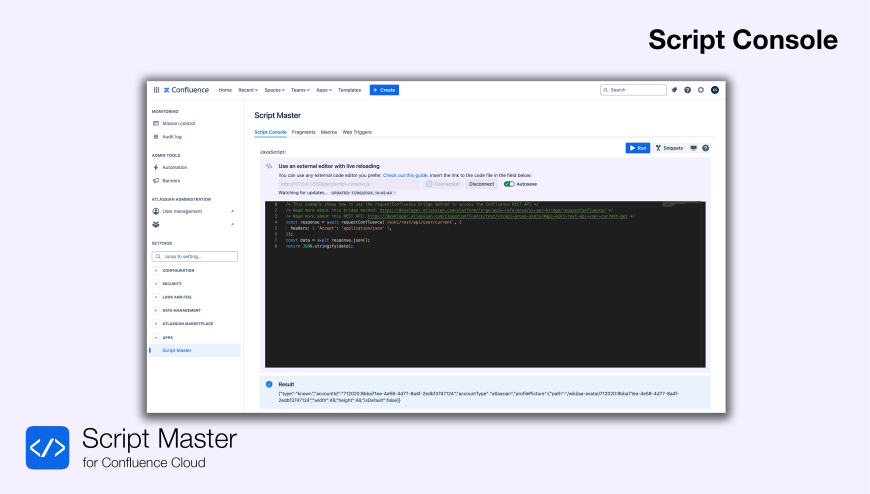Click the Audit log icon

(156, 137)
